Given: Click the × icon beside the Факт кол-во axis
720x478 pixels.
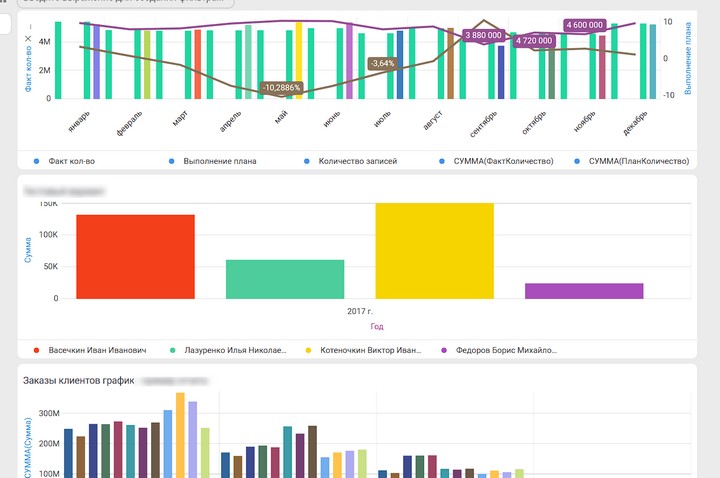Looking at the screenshot, I should (x=27, y=39).
